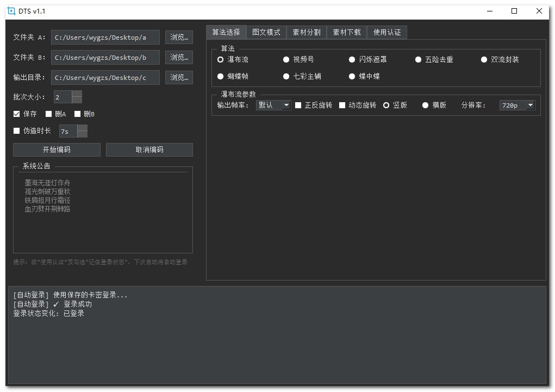Open the 素材下载 tab
This screenshot has width=555, height=392.
click(346, 33)
